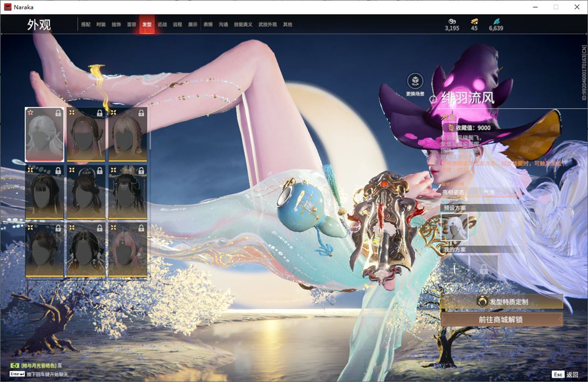Select the white-haired hairstyle thumbnail in the grid
Viewport: 588px width, 382px height.
[x=45, y=135]
